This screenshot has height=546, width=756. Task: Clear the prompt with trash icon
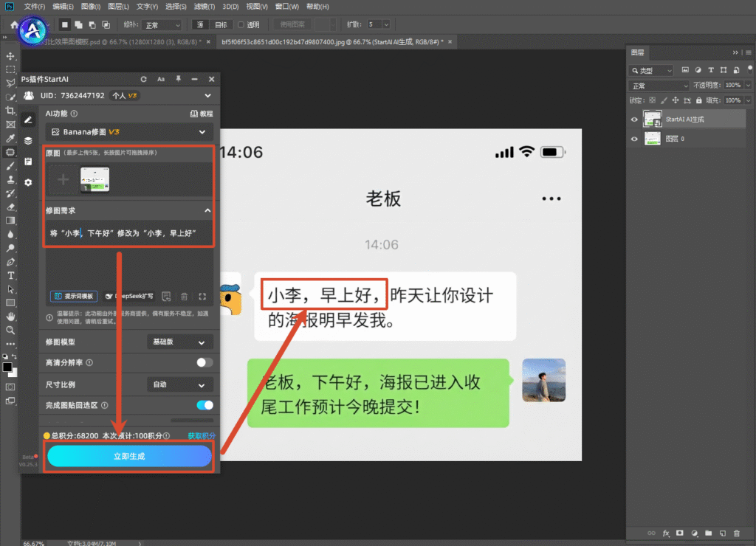(184, 297)
